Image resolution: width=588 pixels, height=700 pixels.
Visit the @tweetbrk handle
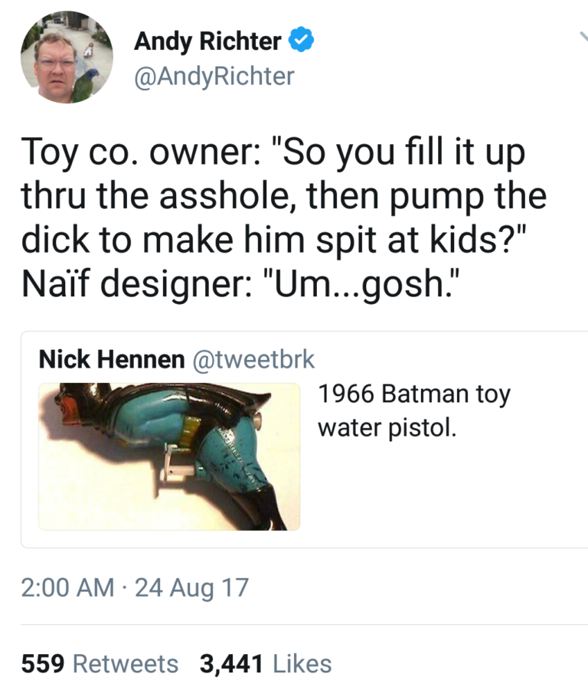tap(253, 359)
